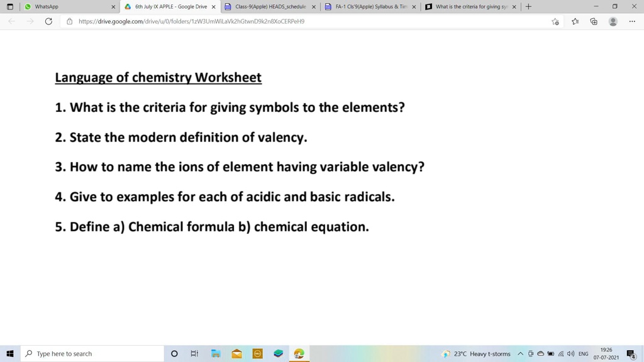
Task: Open File Explorer from the taskbar
Action: pyautogui.click(x=215, y=353)
